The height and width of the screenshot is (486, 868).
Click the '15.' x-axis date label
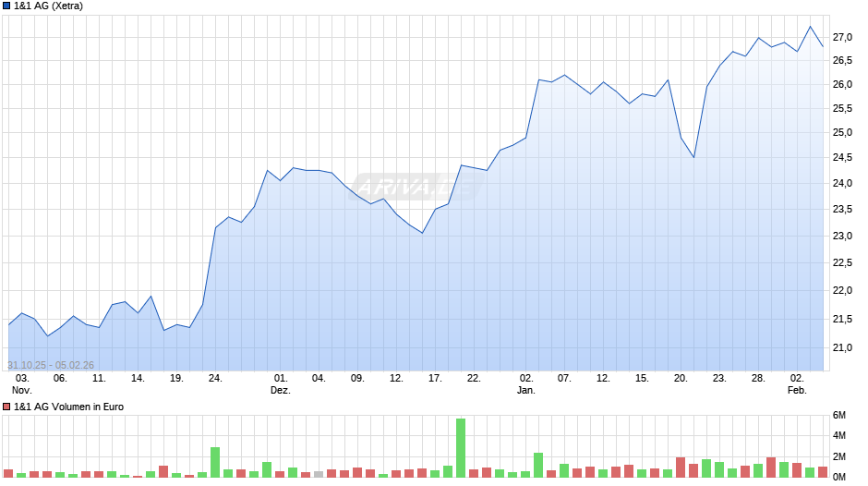(642, 379)
